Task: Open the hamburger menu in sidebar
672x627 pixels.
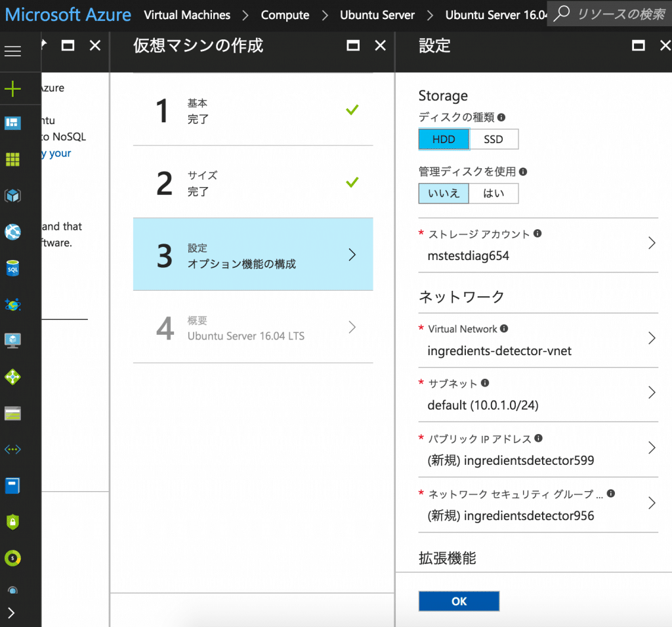Action: coord(12,51)
